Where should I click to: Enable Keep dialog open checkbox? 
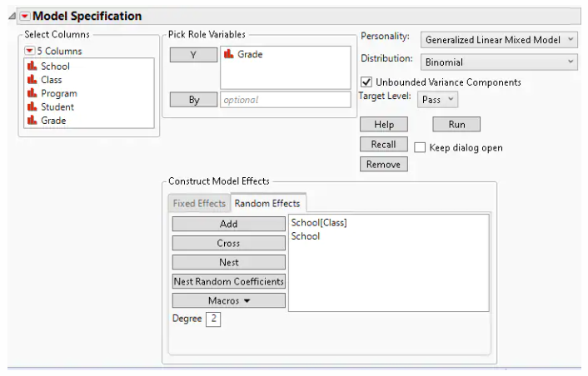coord(421,148)
